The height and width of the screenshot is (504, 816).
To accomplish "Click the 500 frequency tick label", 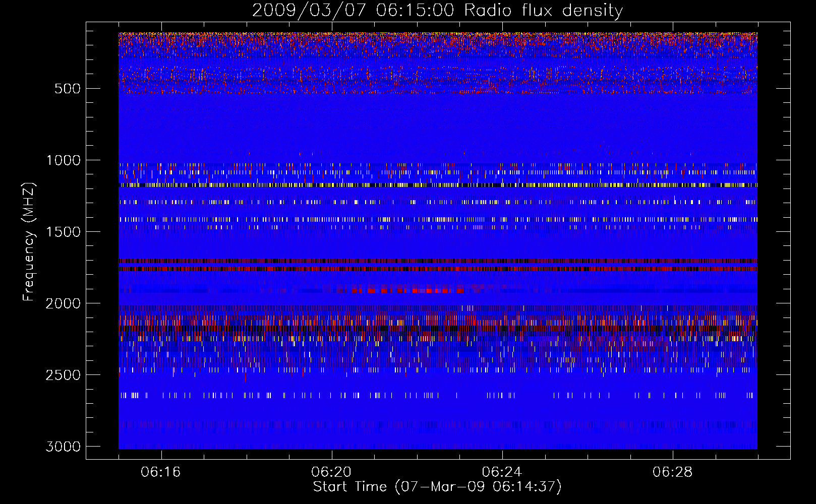I will coord(67,89).
